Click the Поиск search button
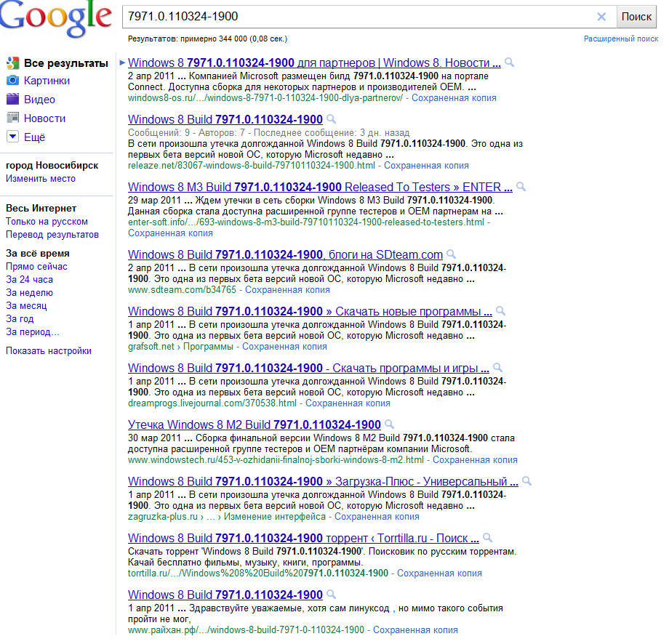This screenshot has width=669, height=644. click(636, 17)
